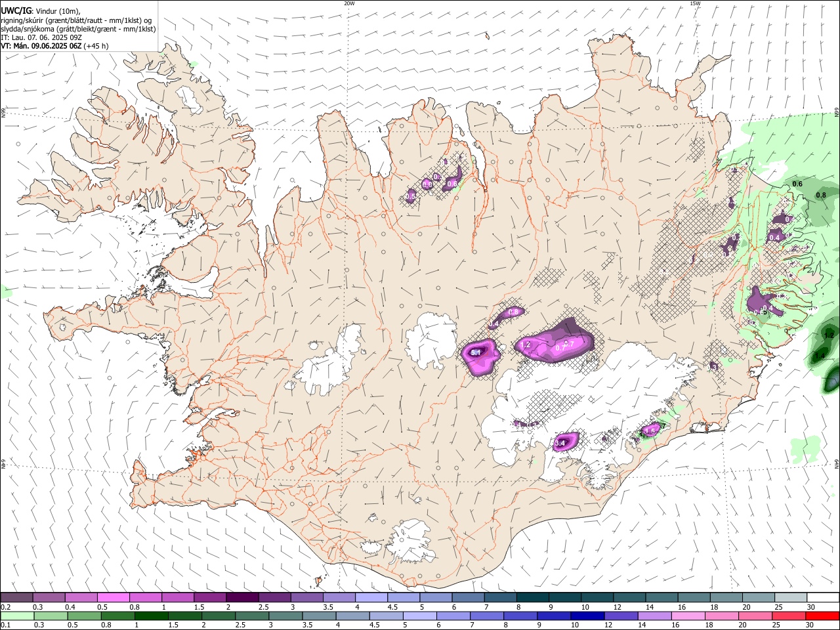840x630 pixels.
Task: Pick the pale green 0.1 swatch in the rain scale
Action: tap(17, 616)
